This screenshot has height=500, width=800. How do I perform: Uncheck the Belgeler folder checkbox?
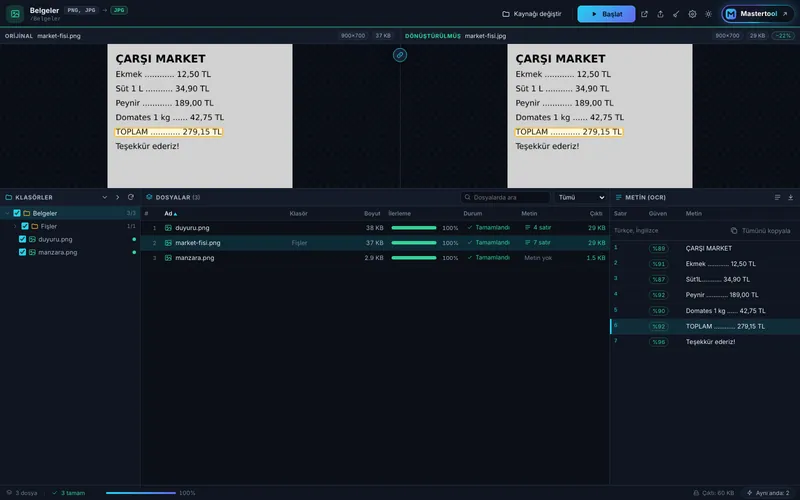pyautogui.click(x=17, y=213)
